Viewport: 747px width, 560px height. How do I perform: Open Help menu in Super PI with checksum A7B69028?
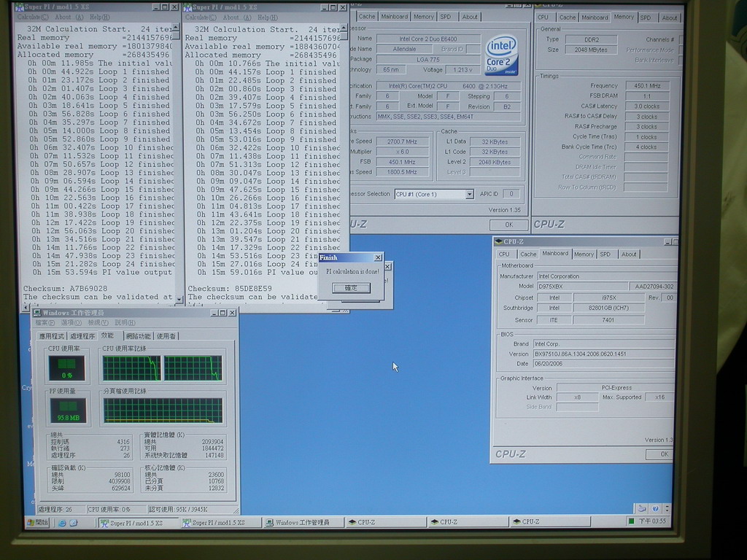coord(99,17)
